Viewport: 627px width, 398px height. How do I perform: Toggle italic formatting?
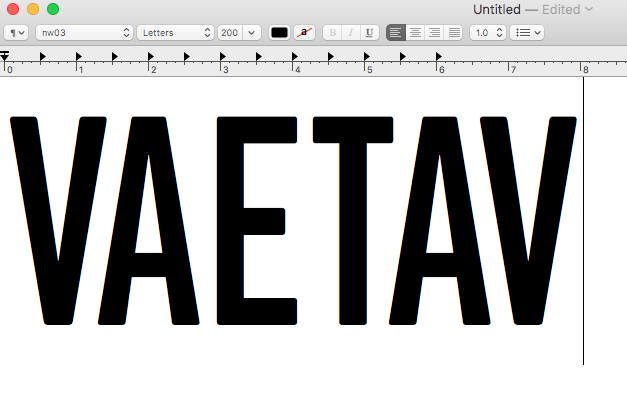pos(351,33)
